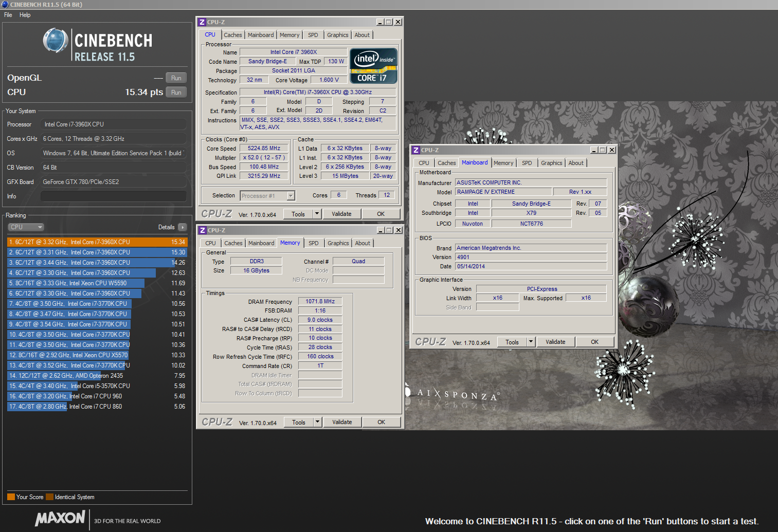The image size is (778, 532).
Task: Open Memory tab in Mainboard CPU-Z window
Action: (x=503, y=163)
